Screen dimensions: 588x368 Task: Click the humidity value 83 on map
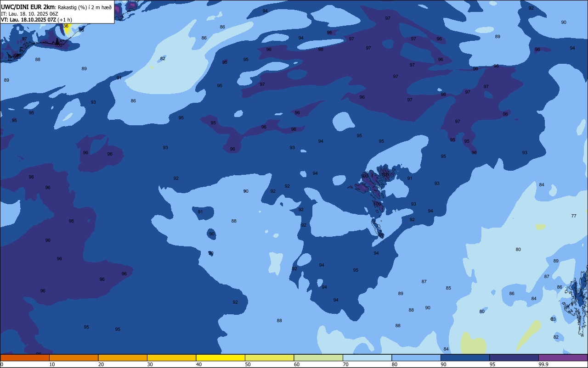pyautogui.click(x=553, y=319)
